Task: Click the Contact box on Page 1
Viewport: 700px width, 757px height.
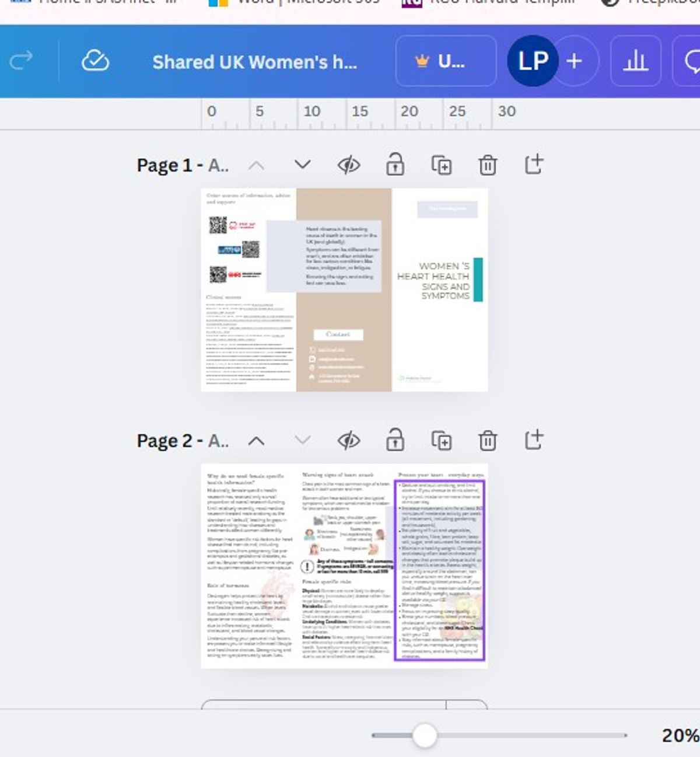Action: 338,334
